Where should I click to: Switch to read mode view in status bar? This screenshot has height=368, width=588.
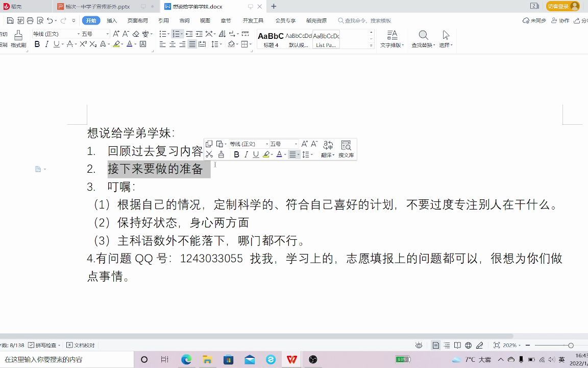(457, 345)
